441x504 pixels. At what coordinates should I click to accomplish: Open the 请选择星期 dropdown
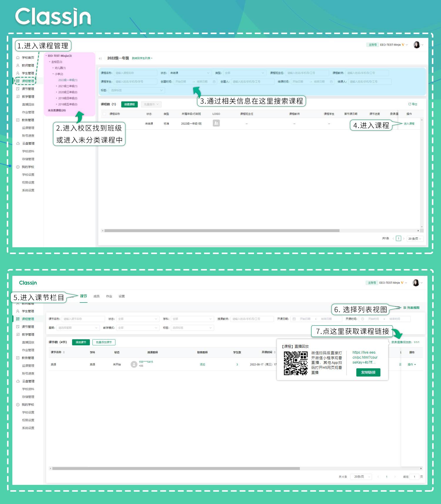78,327
